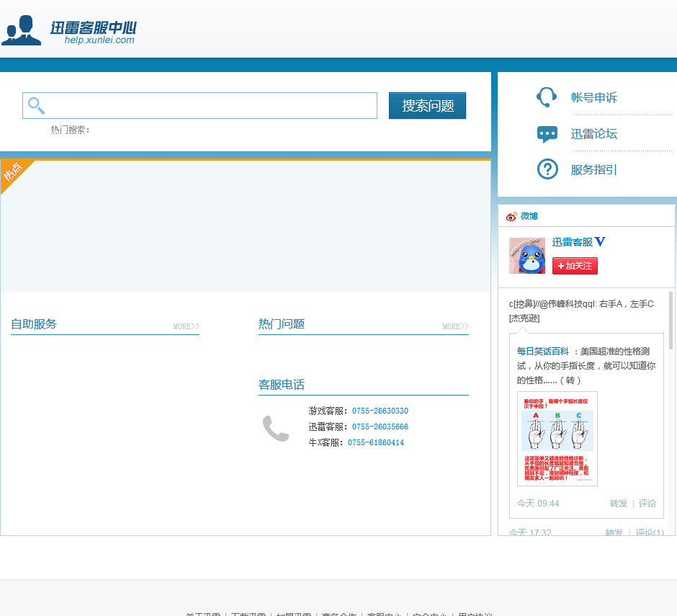
Task: Focus the question search input field
Action: (199, 105)
